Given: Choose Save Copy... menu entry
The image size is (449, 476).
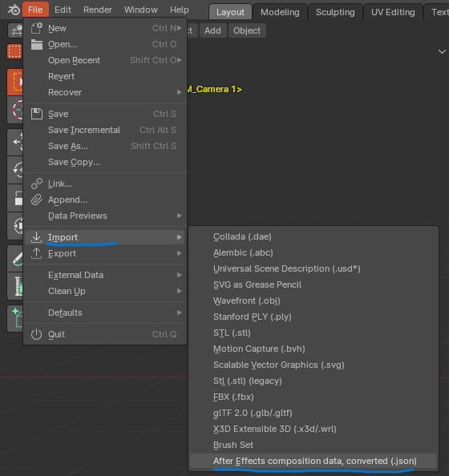Looking at the screenshot, I should tap(105, 163).
